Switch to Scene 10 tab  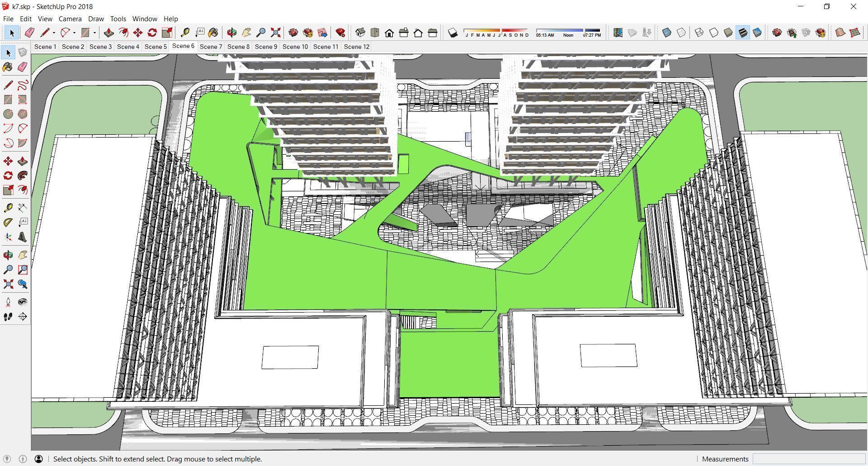click(295, 47)
